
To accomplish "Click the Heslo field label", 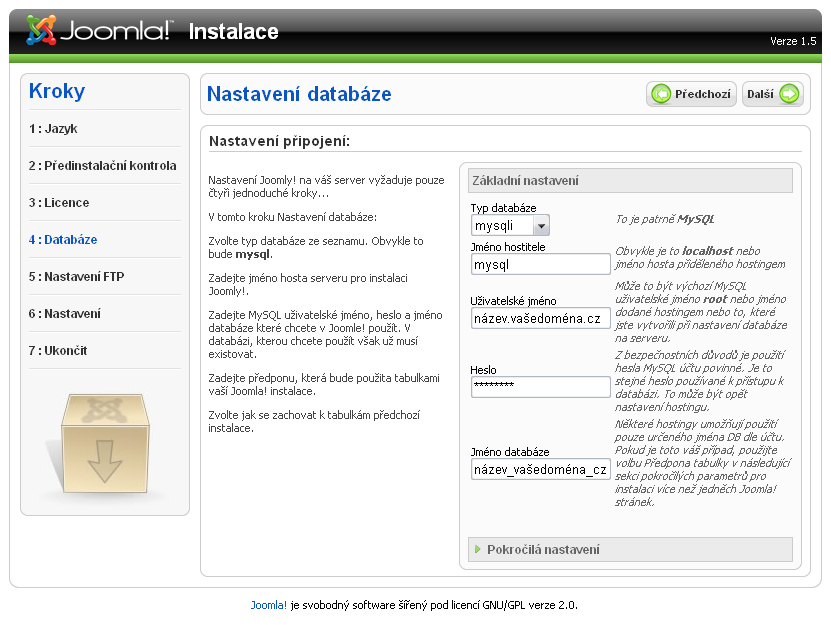I will click(483, 370).
